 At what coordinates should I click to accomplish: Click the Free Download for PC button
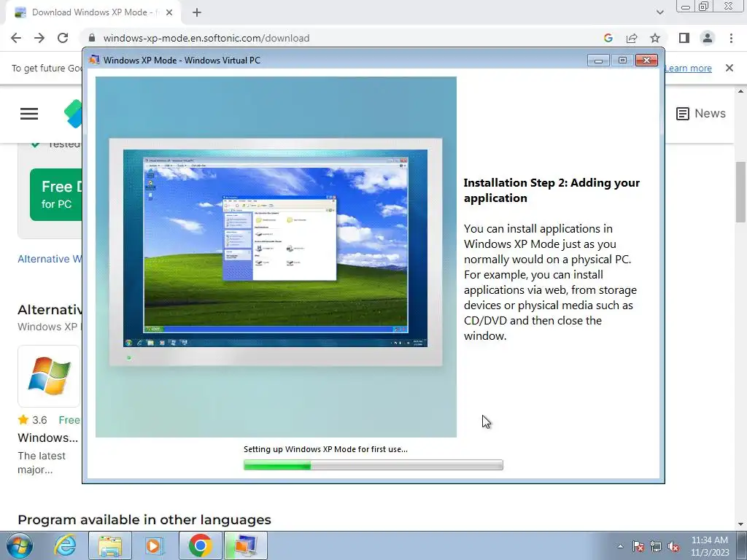point(56,194)
